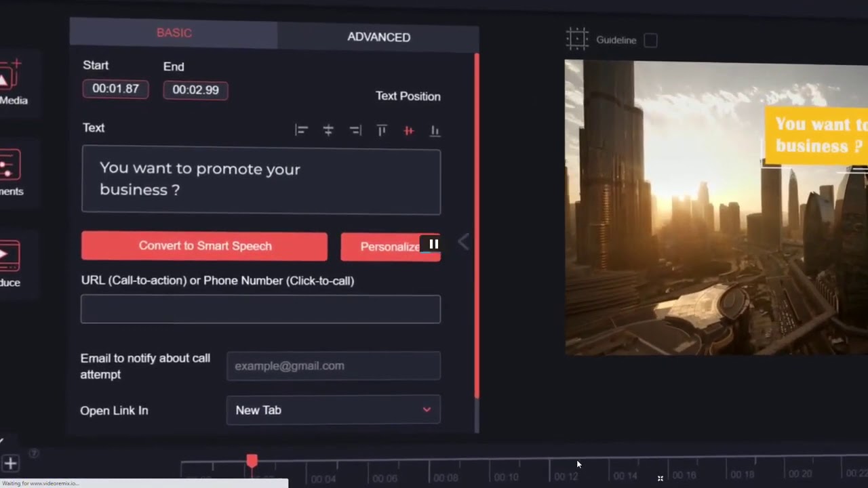Open the Elements sidebar icon
The height and width of the screenshot is (488, 868).
(9, 165)
